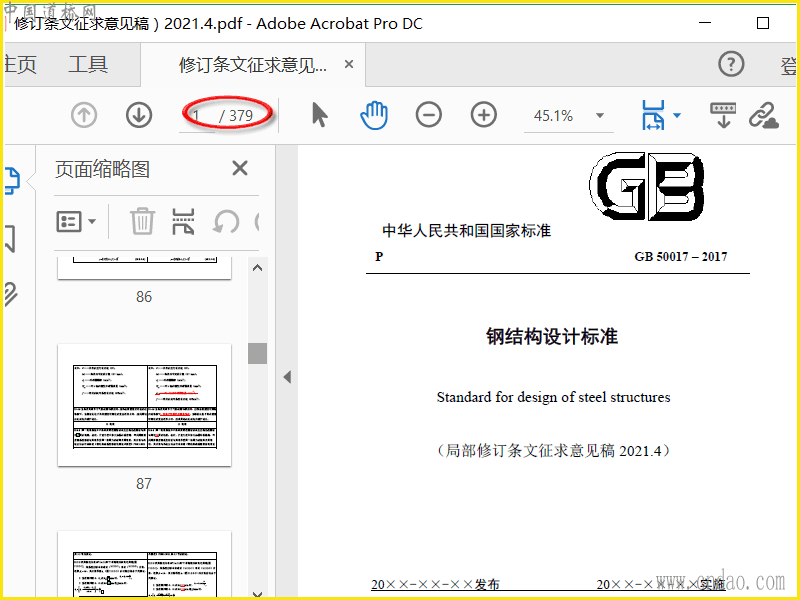Collapse navigation pane with left arrow

pyautogui.click(x=287, y=377)
